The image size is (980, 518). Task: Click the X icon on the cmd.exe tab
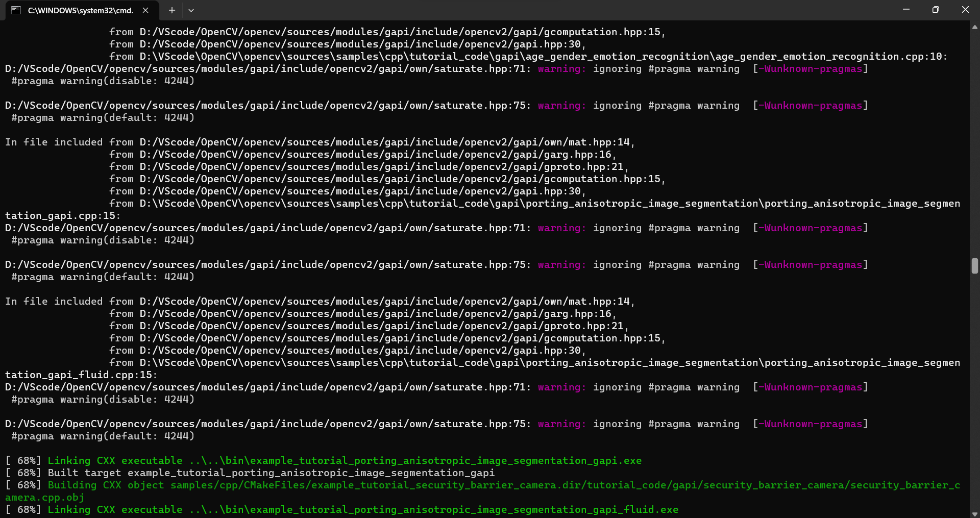[x=144, y=10]
